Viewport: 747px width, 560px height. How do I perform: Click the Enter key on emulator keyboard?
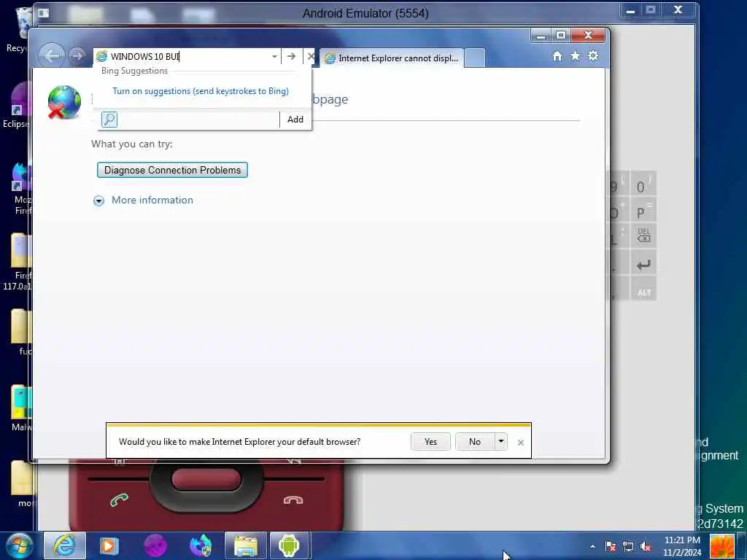643,264
